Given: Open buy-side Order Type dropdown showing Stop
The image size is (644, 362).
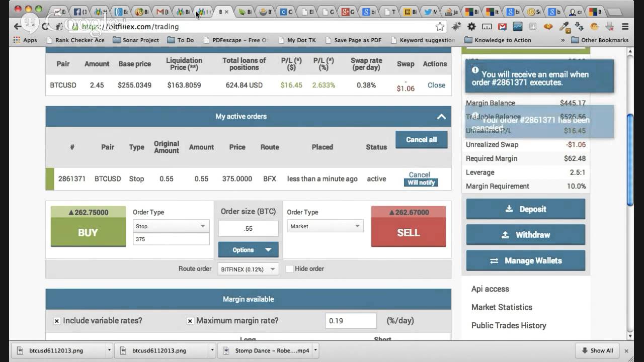Looking at the screenshot, I should click(x=171, y=226).
